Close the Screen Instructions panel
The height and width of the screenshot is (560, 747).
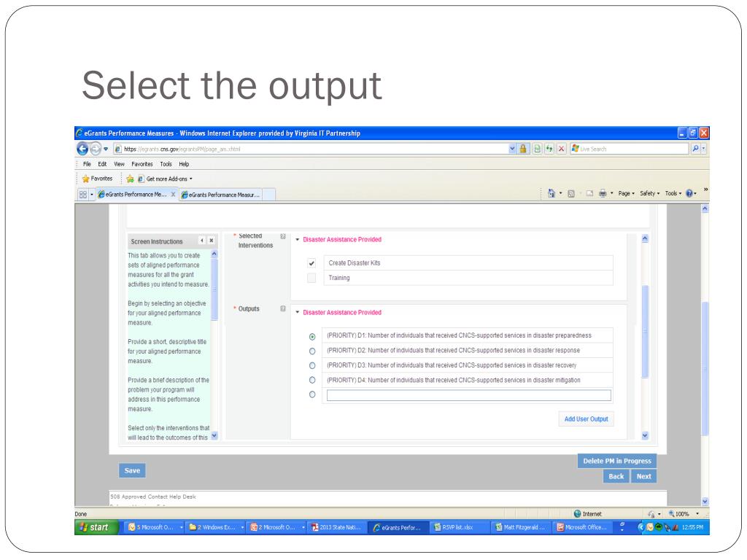point(212,241)
